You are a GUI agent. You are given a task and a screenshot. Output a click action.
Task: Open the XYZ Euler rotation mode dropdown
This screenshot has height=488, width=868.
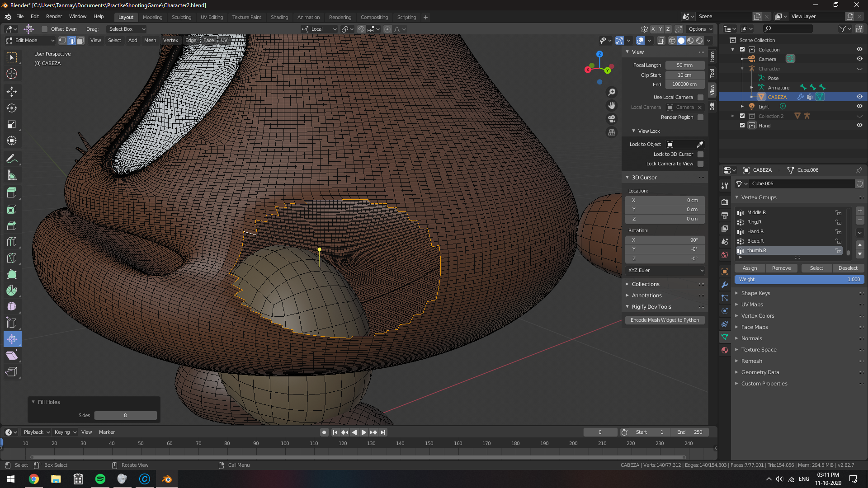click(x=665, y=270)
